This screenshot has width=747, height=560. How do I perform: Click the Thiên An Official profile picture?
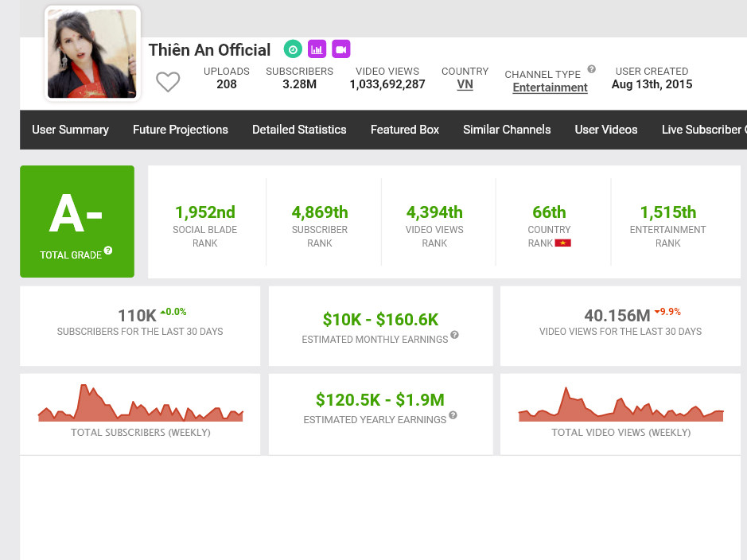pos(92,54)
